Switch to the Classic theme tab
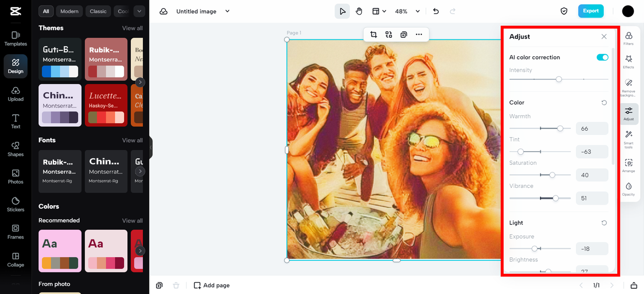Screen dimensions: 644x294 pos(98,11)
